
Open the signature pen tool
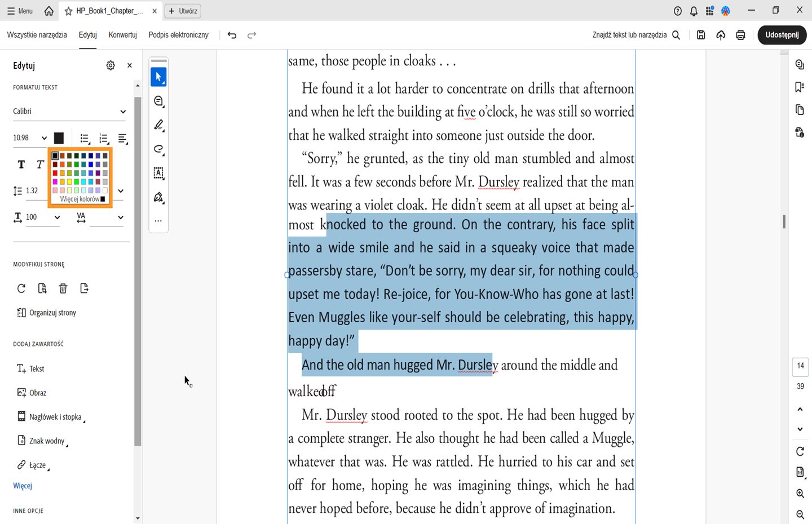tap(158, 197)
